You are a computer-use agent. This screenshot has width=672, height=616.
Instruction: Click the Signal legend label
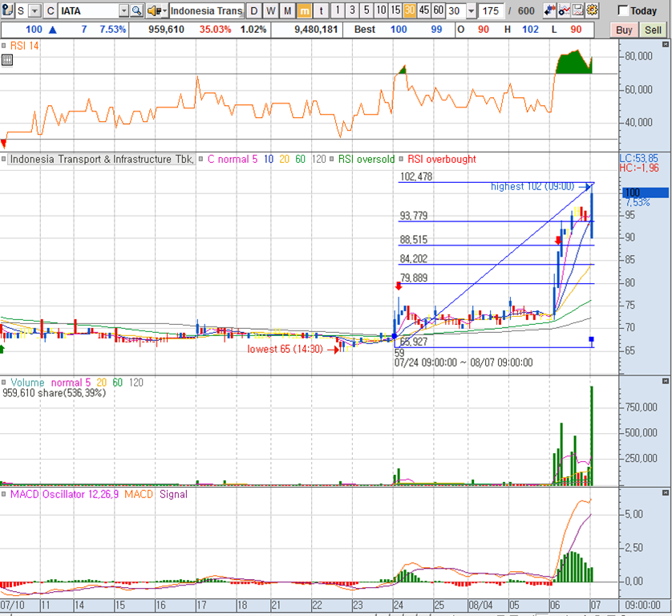[x=173, y=494]
